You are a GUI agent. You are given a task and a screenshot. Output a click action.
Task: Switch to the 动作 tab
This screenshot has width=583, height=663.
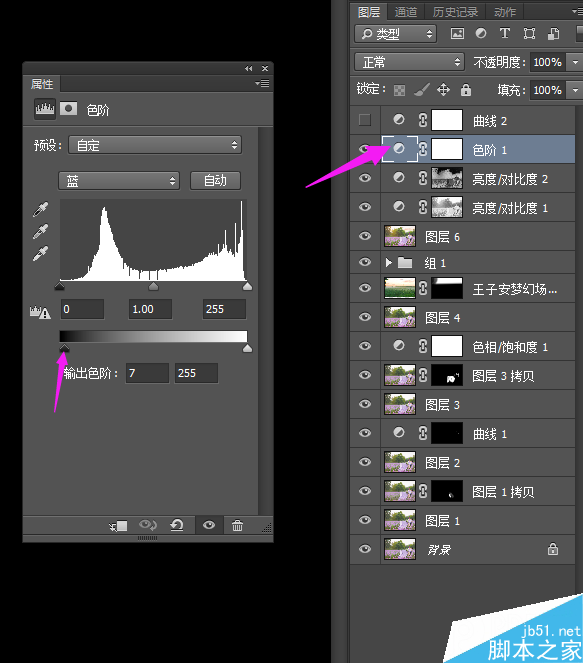[x=505, y=12]
